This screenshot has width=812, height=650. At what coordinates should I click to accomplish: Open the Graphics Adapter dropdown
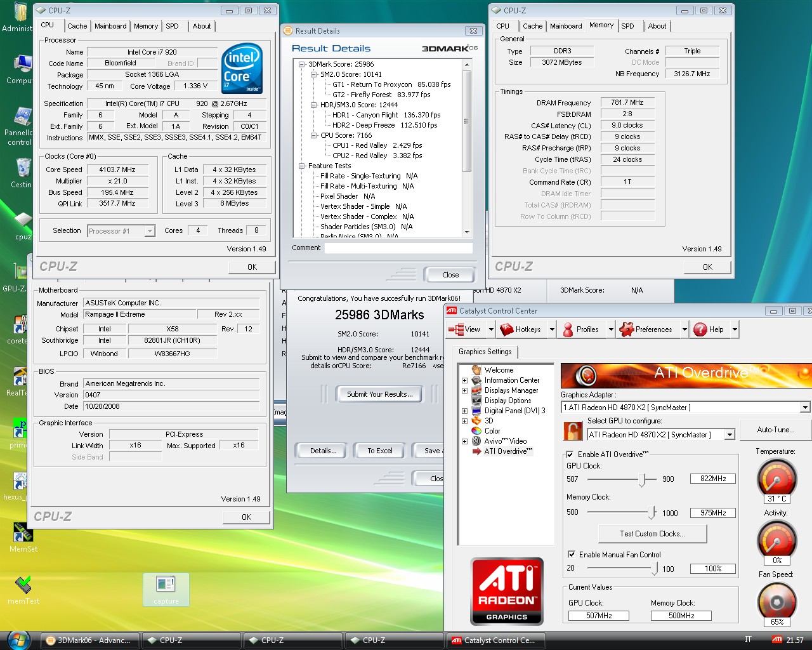click(805, 408)
